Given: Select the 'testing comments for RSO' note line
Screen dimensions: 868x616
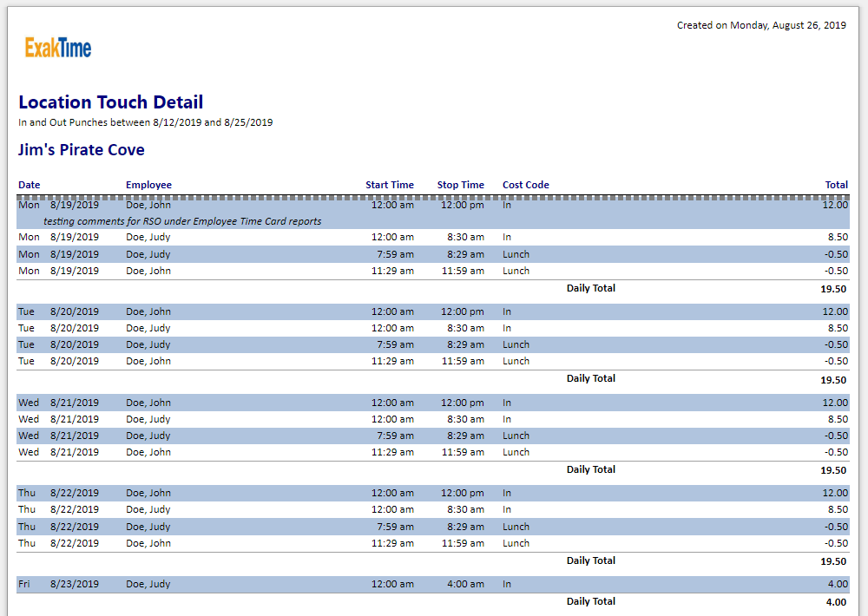Looking at the screenshot, I should [182, 221].
